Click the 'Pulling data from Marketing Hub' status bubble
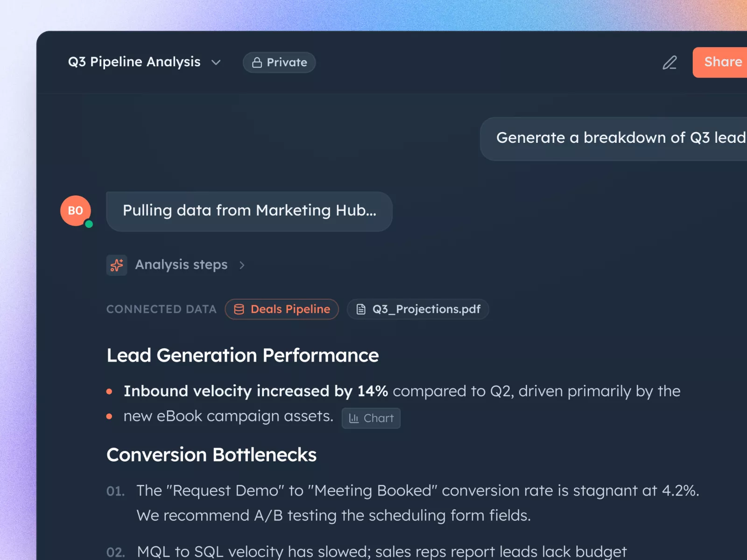Viewport: 747px width, 560px height. [249, 211]
